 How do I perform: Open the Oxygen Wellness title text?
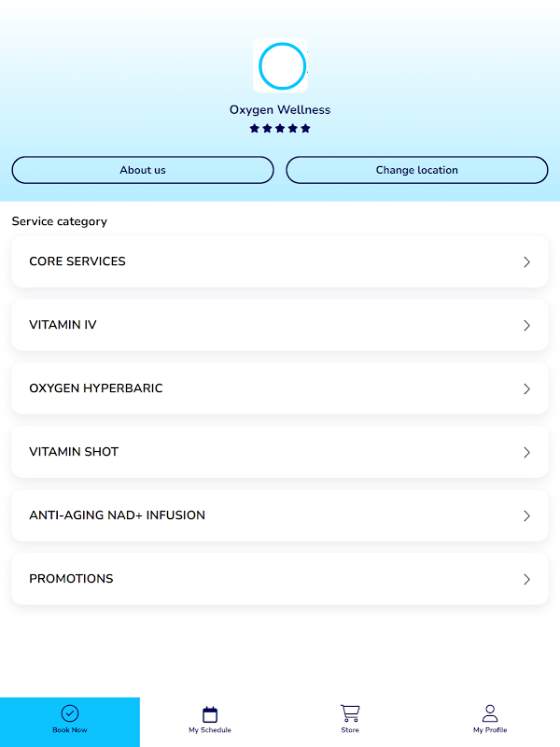(280, 109)
